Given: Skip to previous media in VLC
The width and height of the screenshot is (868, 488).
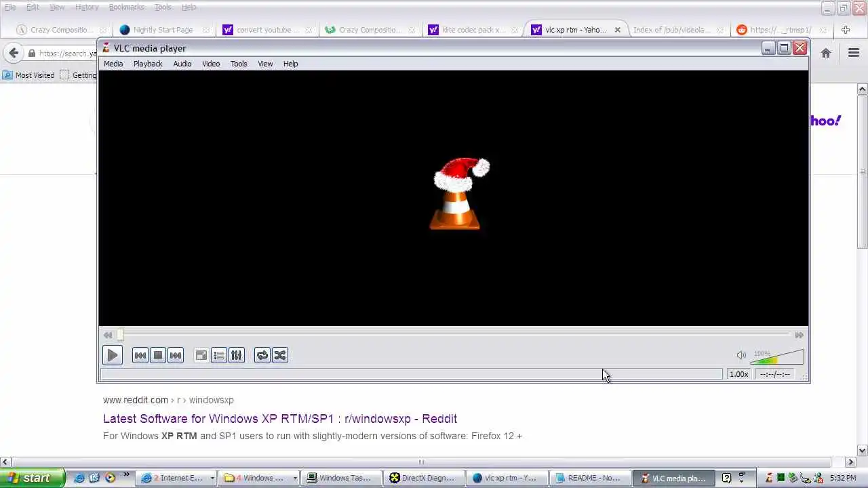Looking at the screenshot, I should [140, 355].
